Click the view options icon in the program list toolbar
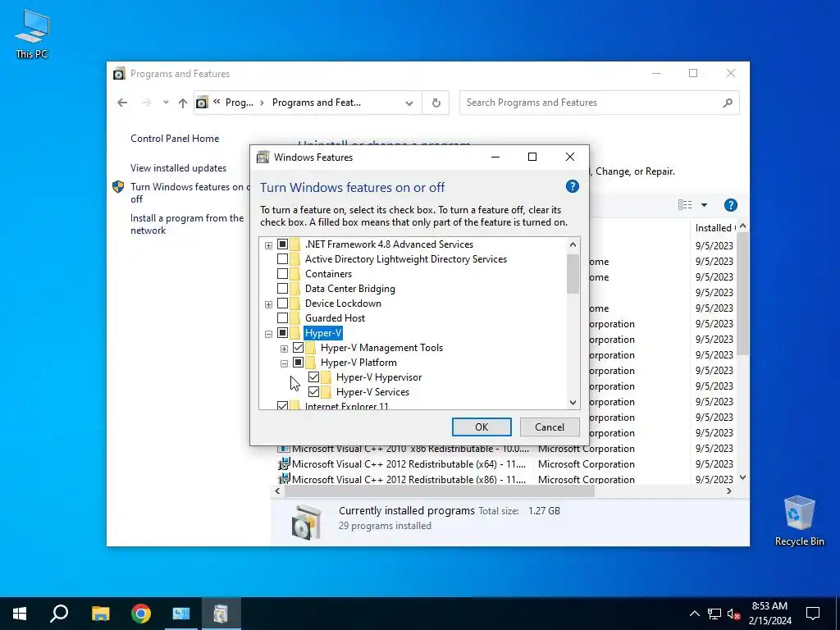Screen dimensions: 840x630 tap(685, 204)
